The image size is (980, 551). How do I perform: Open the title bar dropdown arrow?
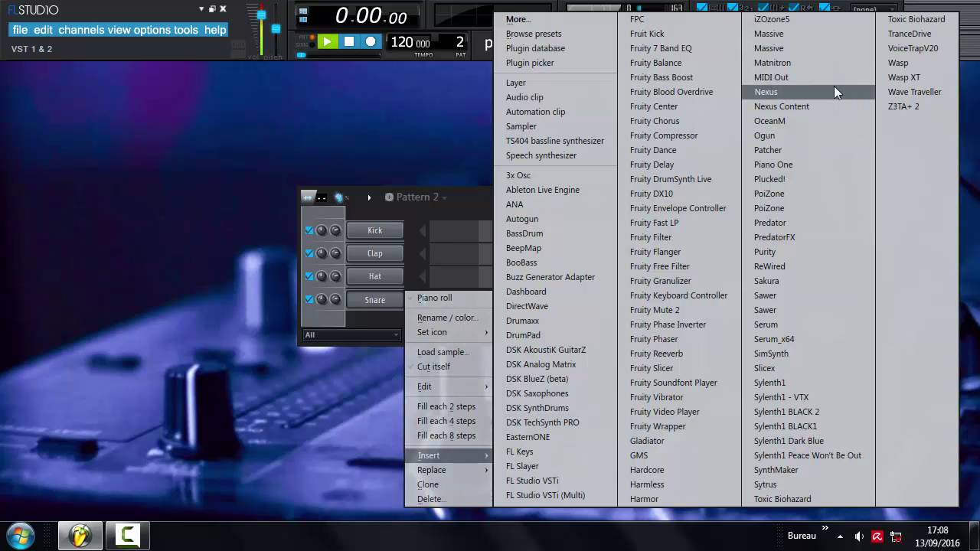coord(201,9)
